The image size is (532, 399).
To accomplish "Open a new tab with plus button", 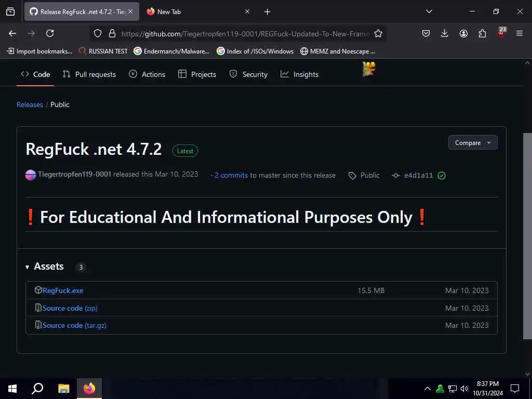I will pyautogui.click(x=268, y=12).
